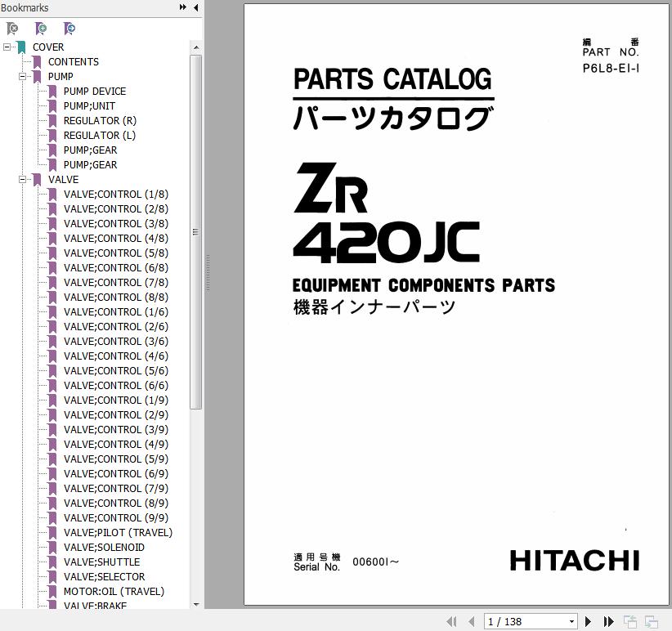Image resolution: width=672 pixels, height=631 pixels.
Task: Open the REGULATOR (L) bookmark
Action: pos(100,136)
